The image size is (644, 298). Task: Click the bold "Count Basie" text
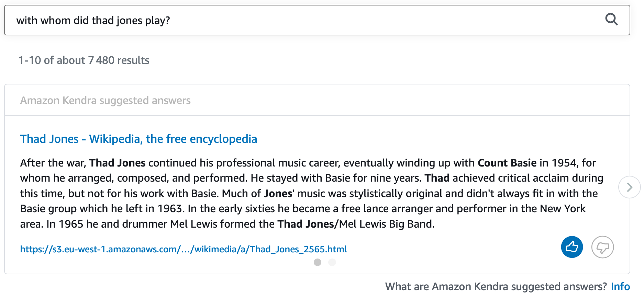(507, 163)
